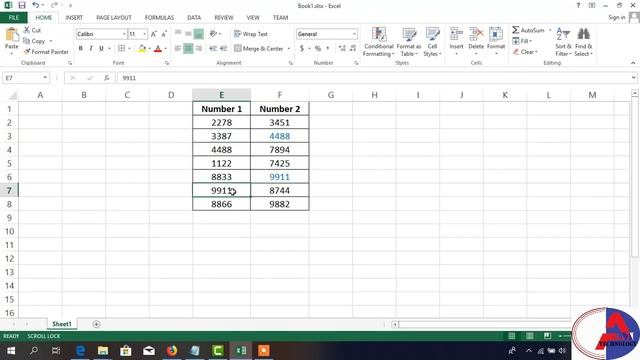
Task: Toggle Center horizontal alignment
Action: click(x=188, y=48)
